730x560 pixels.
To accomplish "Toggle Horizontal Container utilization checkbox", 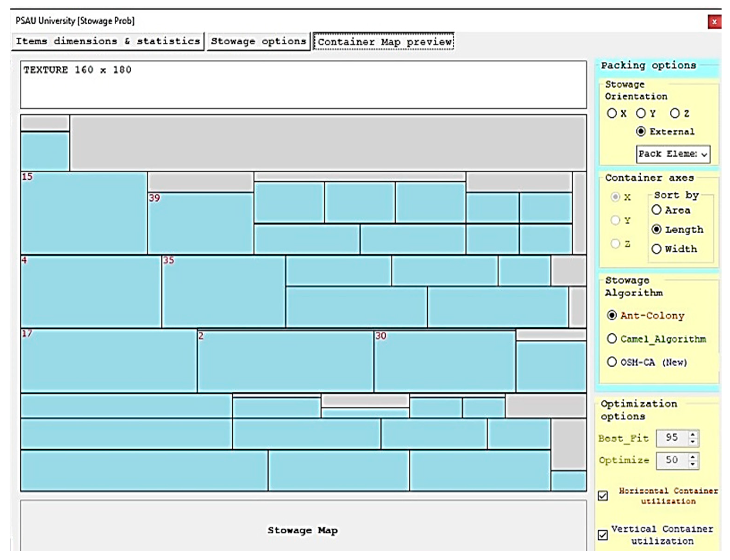I will coord(603,496).
